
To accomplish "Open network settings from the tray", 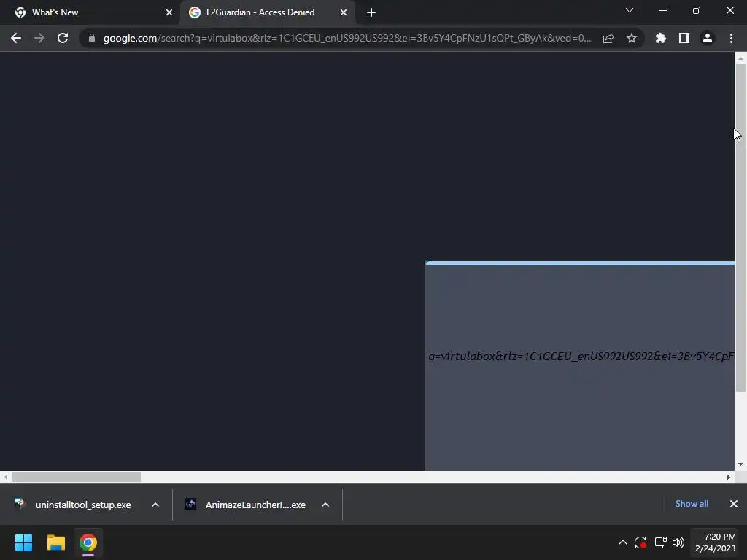I will pyautogui.click(x=660, y=542).
